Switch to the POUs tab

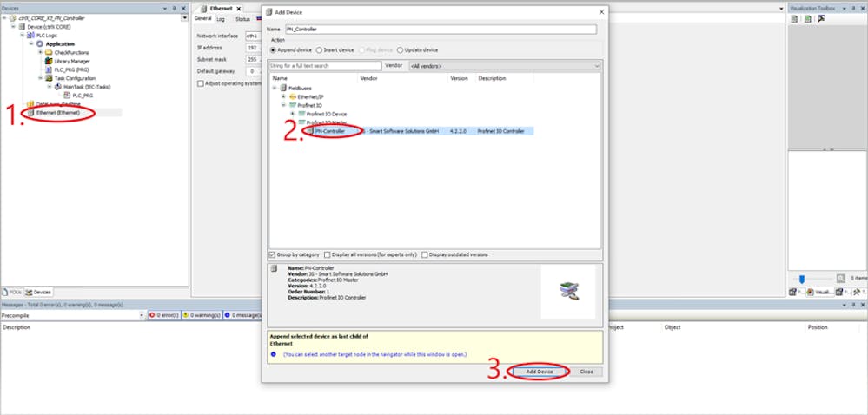click(x=12, y=293)
